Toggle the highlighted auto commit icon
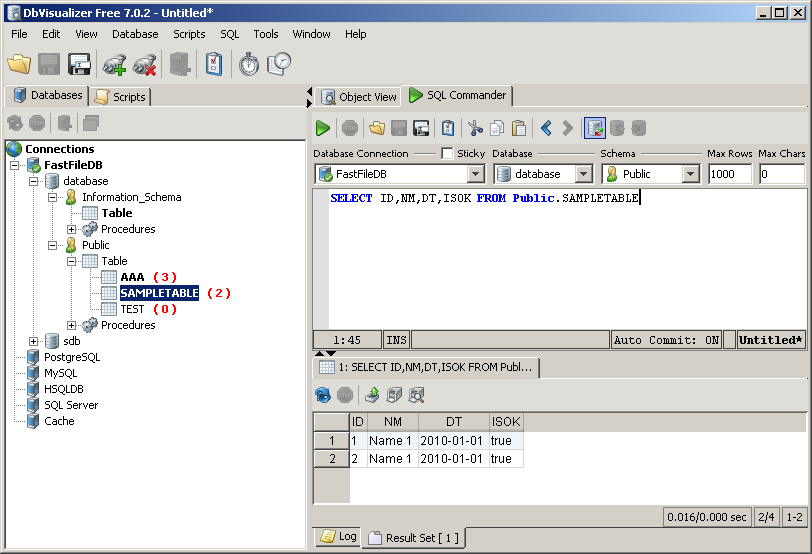The height and width of the screenshot is (554, 812). (594, 128)
